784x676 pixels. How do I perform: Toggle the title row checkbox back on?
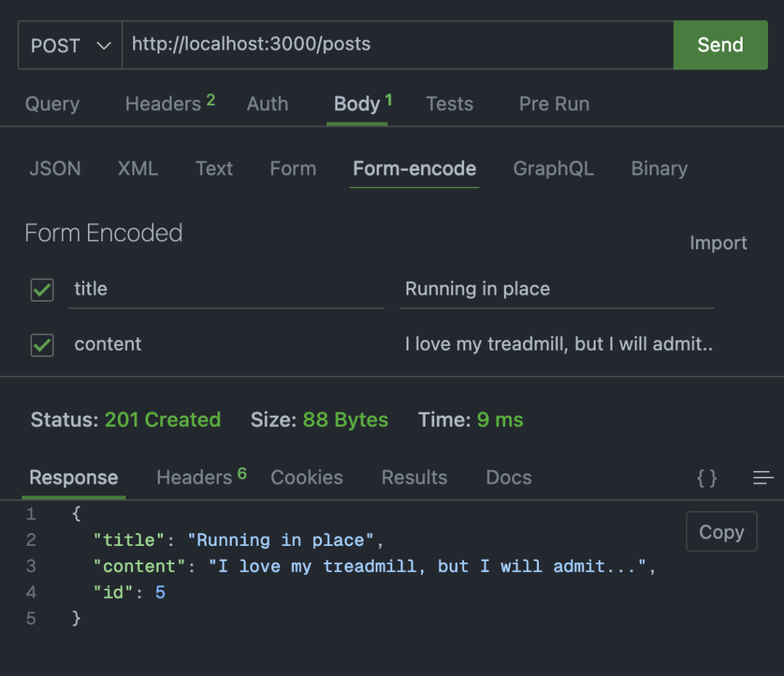coord(41,289)
